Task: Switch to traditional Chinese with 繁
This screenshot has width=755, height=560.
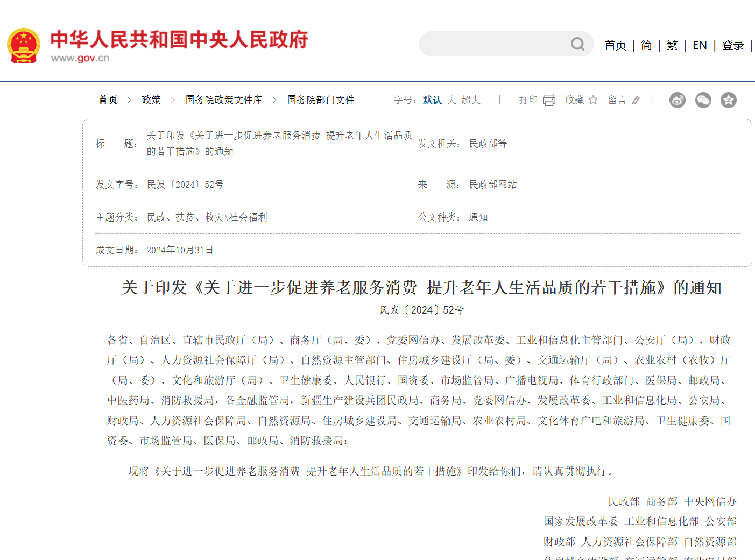Action: tap(672, 46)
